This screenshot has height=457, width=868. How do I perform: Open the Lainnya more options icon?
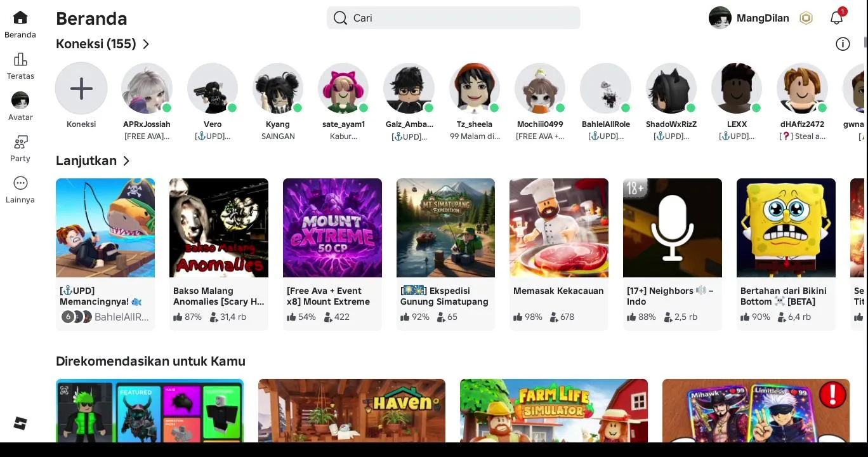(20, 183)
